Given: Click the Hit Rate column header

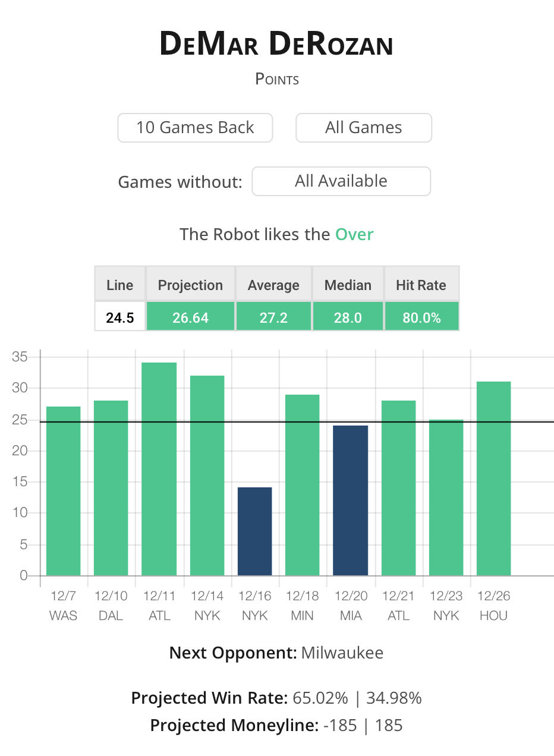Looking at the screenshot, I should click(421, 285).
